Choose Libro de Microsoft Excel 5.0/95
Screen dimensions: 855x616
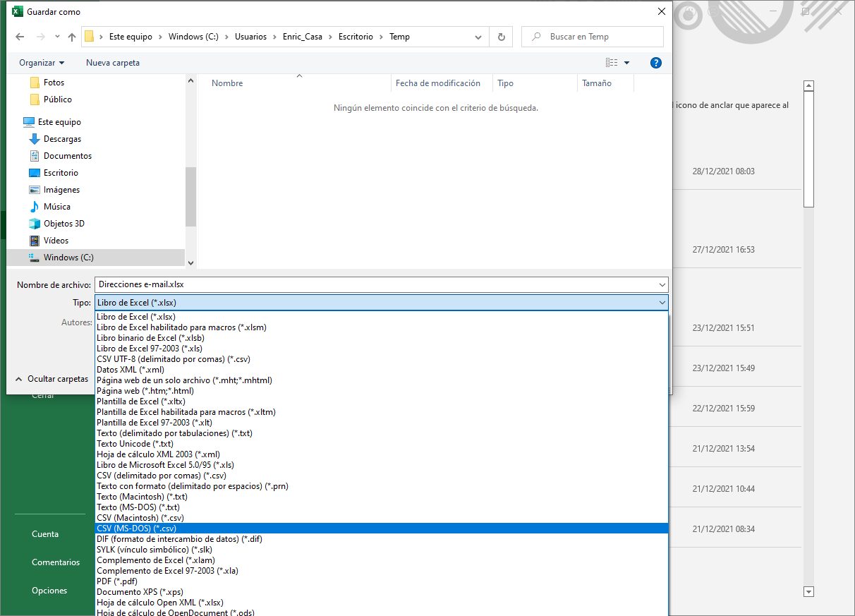382,465
